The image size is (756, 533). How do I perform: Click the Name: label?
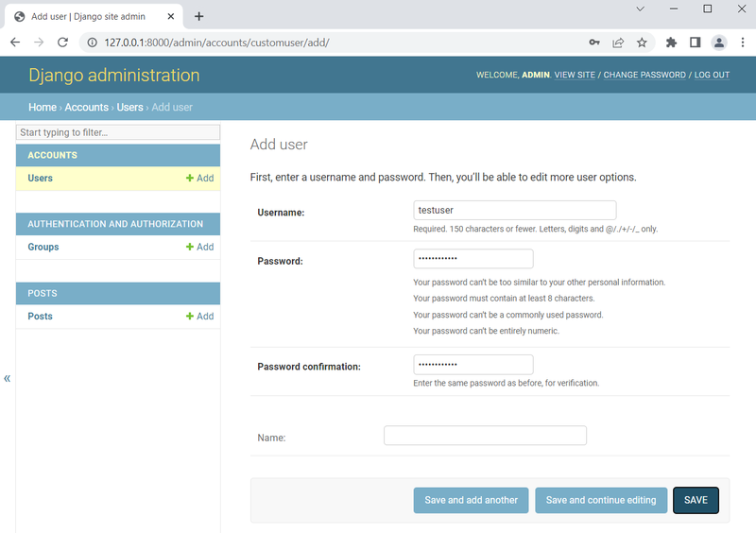pyautogui.click(x=271, y=438)
